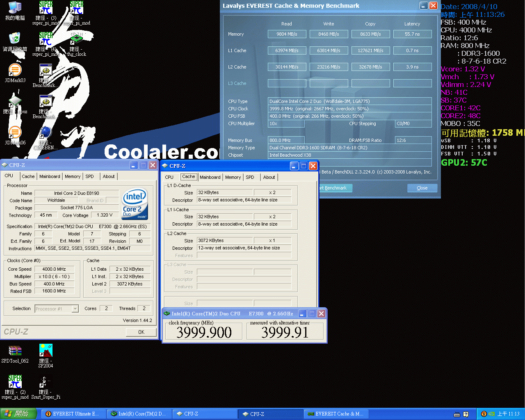Click the on-screen keyboard icon in taskbar

coord(457,414)
